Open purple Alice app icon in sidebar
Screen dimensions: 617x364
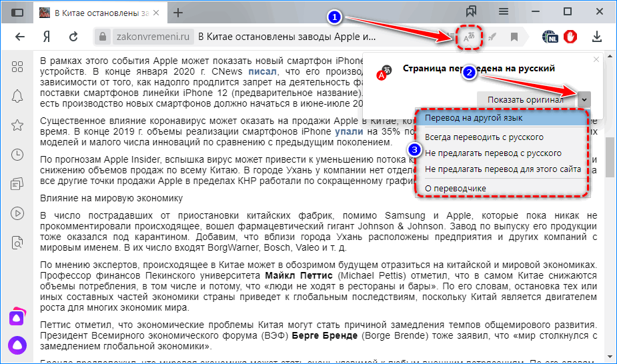point(17,317)
